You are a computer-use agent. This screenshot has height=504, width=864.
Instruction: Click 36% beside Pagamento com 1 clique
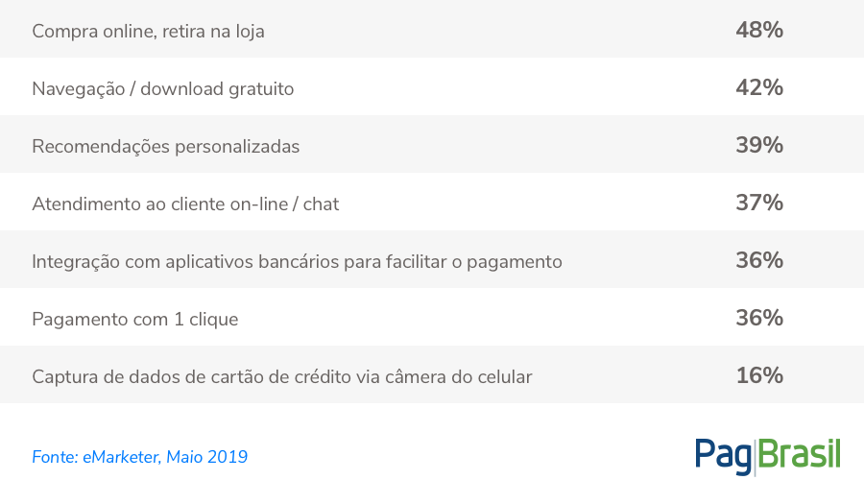point(759,318)
